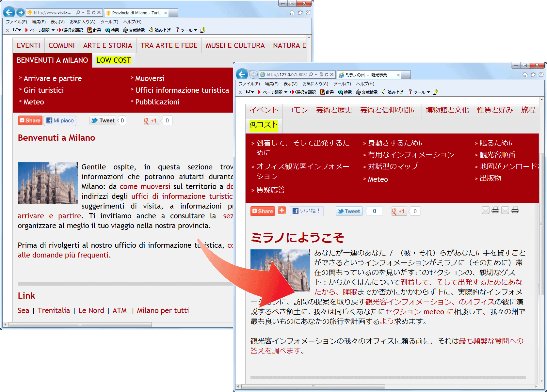Expand ツール dropdown arrow in right toolbar
The width and height of the screenshot is (547, 392).
click(x=428, y=92)
